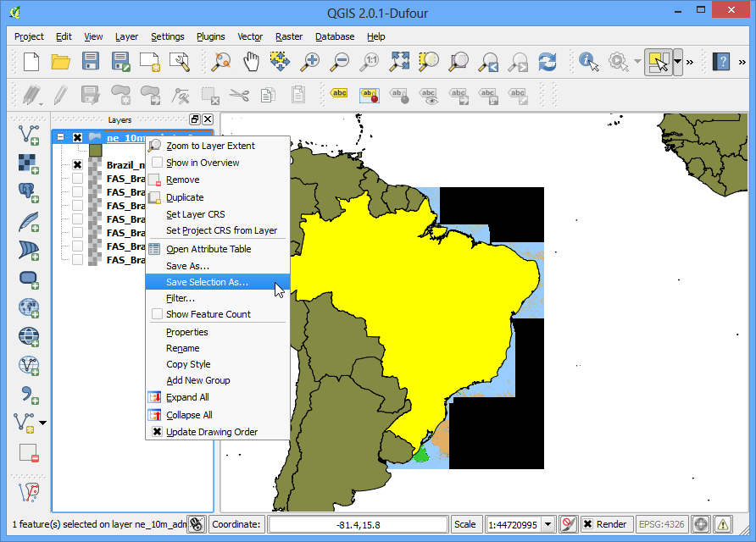Float the Layers panel with the undock button
The image size is (756, 542).
coord(195,119)
